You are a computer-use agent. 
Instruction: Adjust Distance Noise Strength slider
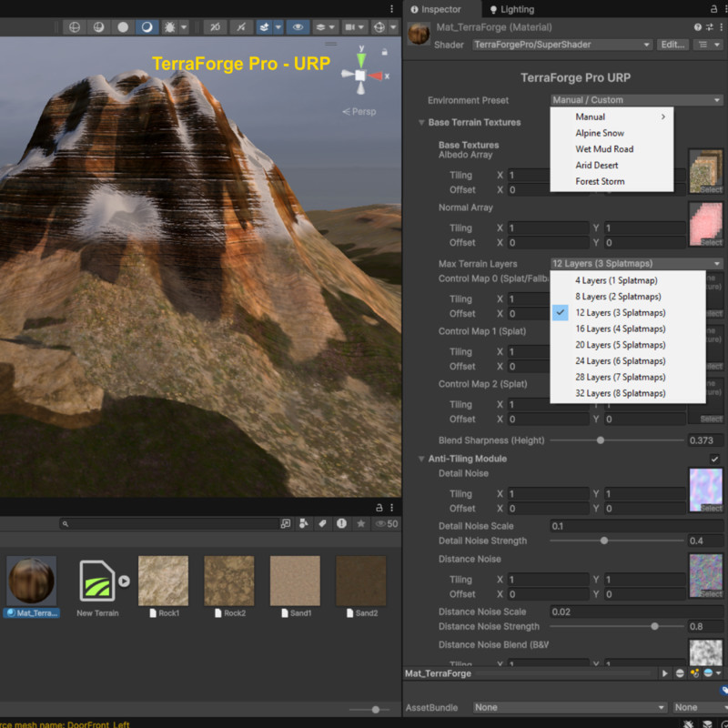click(x=617, y=626)
